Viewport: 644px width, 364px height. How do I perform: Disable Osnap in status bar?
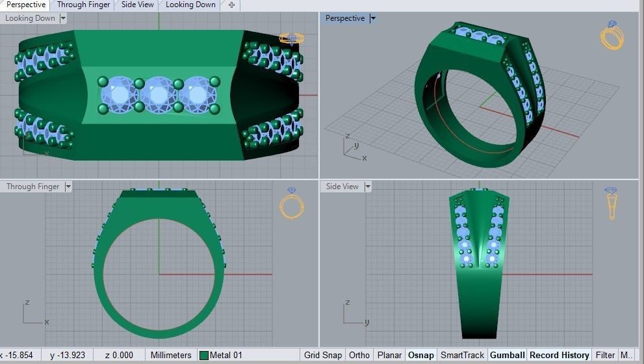click(421, 355)
